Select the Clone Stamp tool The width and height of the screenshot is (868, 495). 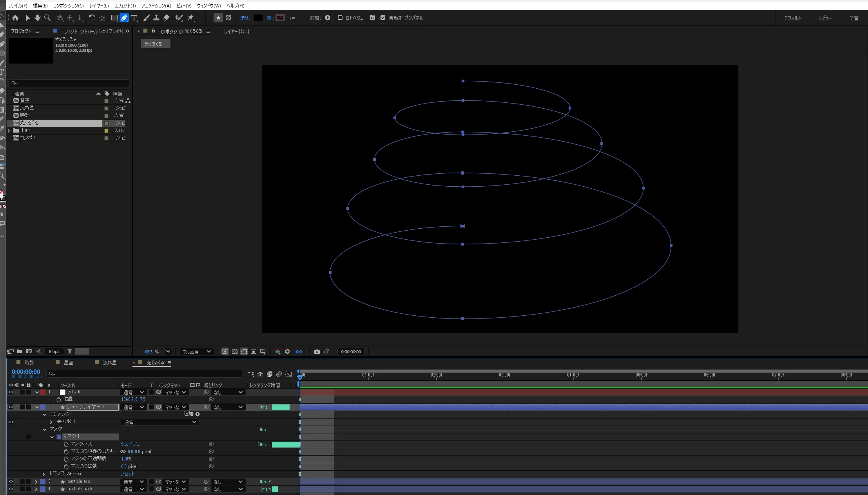point(156,18)
